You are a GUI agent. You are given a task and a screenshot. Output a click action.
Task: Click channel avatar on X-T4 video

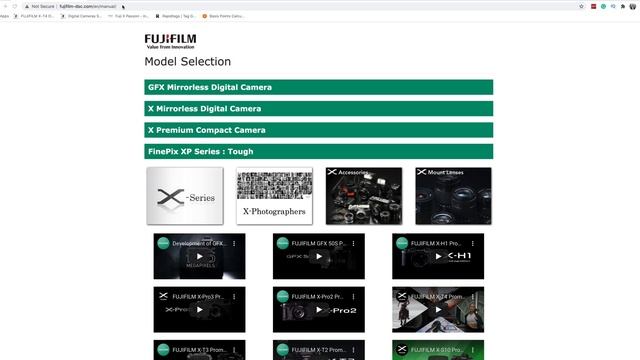402,296
